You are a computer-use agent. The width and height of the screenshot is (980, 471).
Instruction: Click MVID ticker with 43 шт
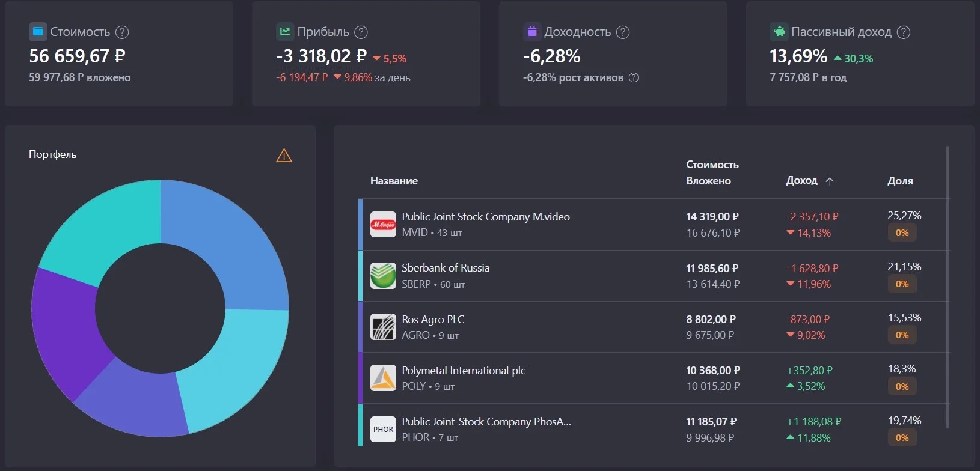tap(432, 232)
